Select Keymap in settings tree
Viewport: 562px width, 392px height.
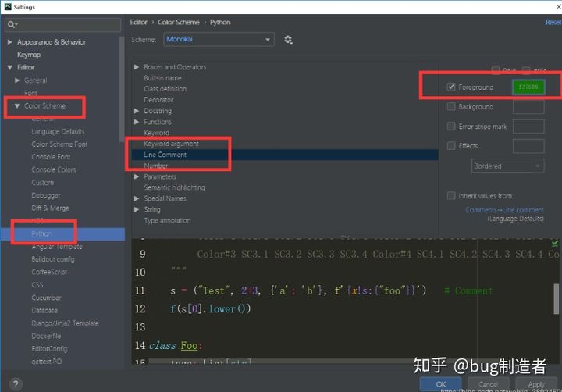(x=29, y=55)
